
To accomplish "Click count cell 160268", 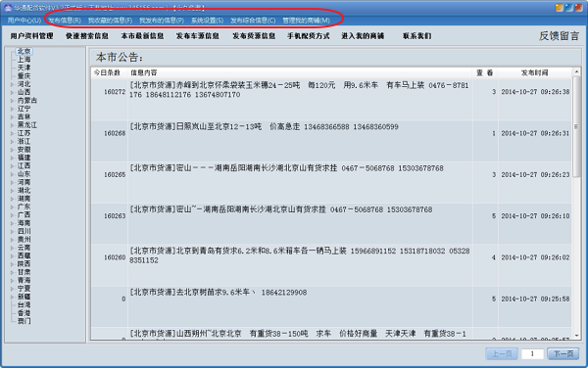I will click(x=115, y=133).
